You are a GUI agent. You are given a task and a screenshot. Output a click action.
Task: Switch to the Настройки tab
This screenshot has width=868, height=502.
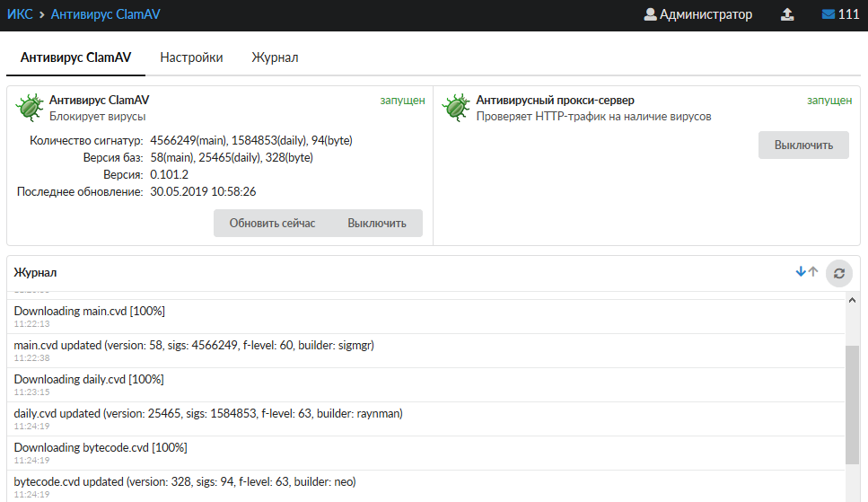click(x=191, y=57)
